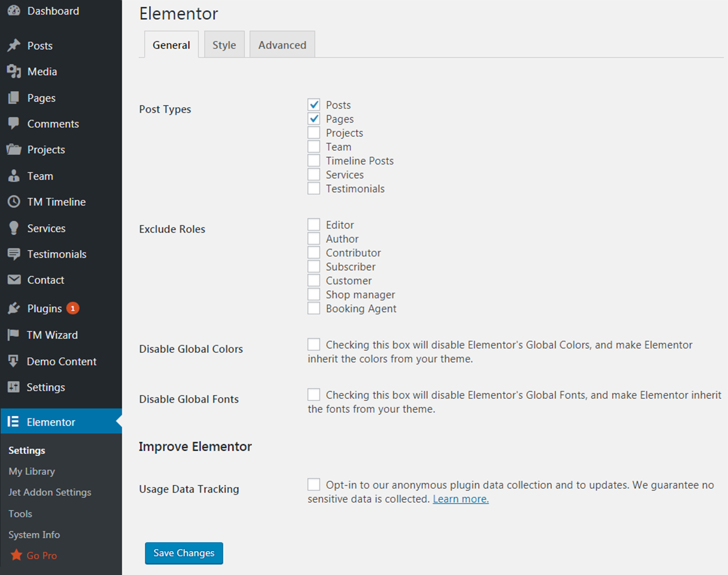Check the Usage Data Tracking opt-in box

tap(314, 485)
